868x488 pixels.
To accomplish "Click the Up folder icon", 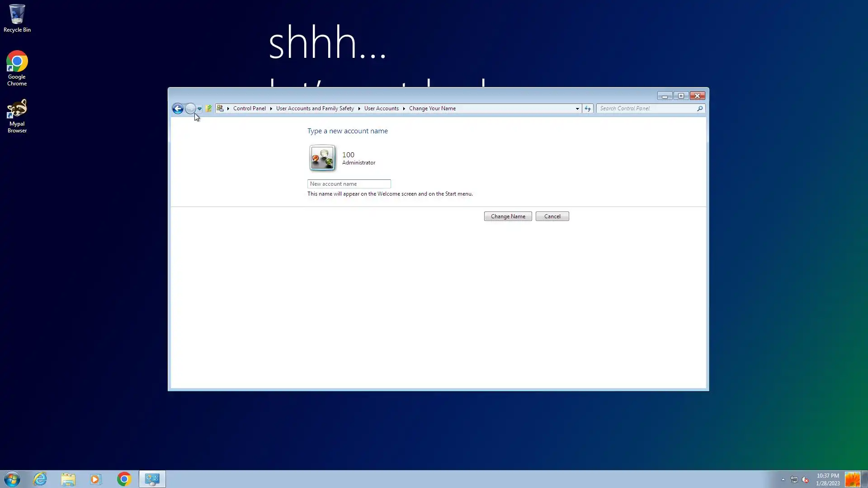I will [x=208, y=108].
